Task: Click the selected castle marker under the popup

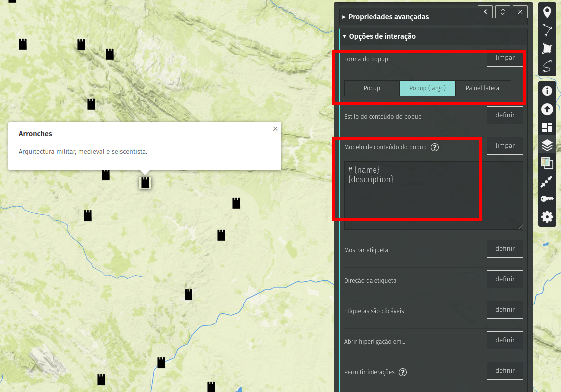Action: [145, 183]
